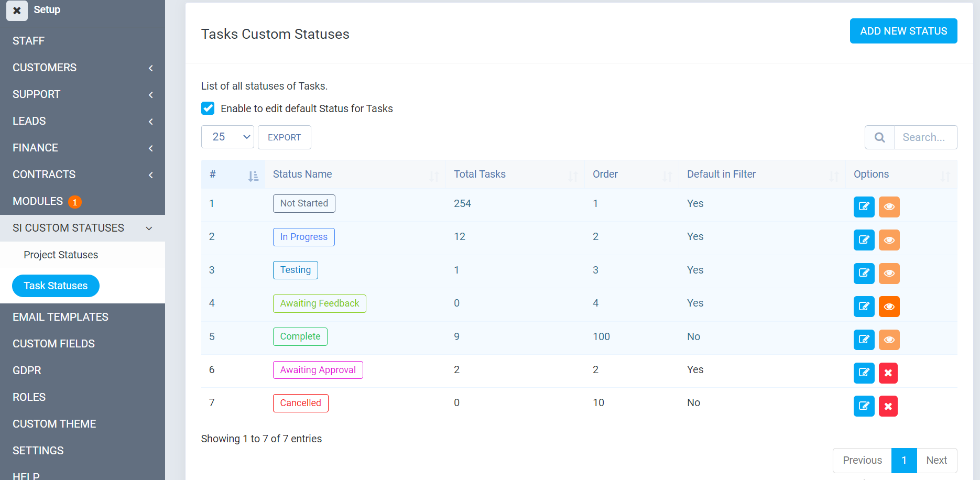Toggle visibility of In Progress status
This screenshot has width=980, height=480.
coord(889,240)
